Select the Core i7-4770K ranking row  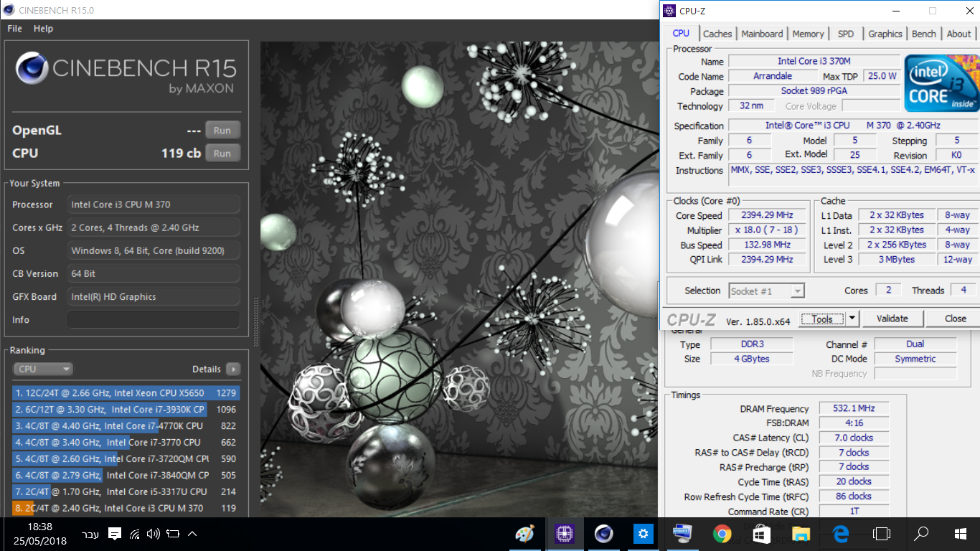pyautogui.click(x=126, y=426)
